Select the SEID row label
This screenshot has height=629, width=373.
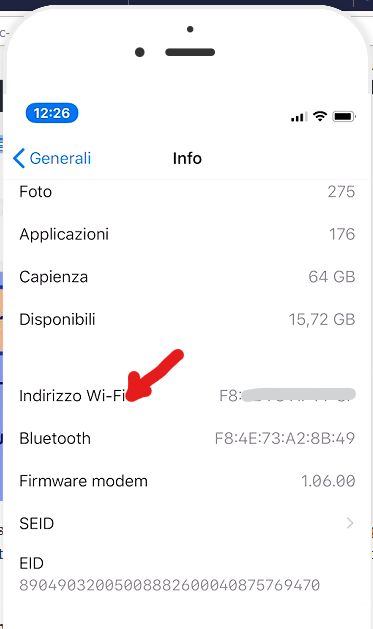(x=36, y=523)
